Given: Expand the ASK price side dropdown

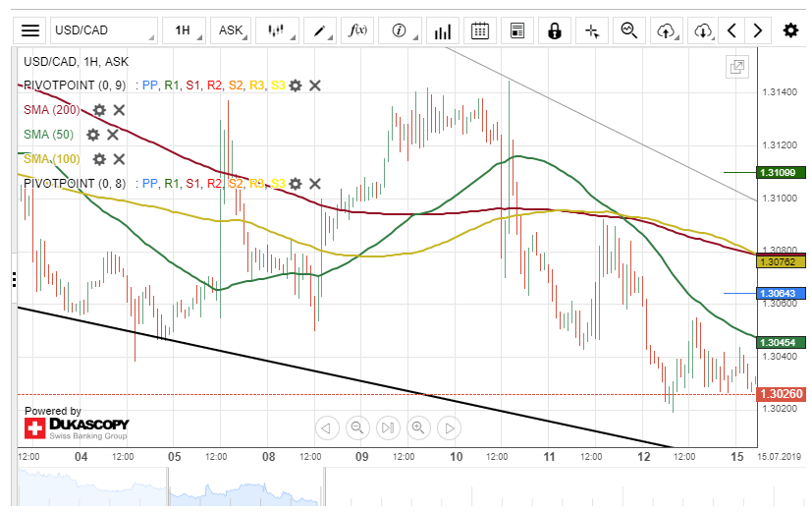Looking at the screenshot, I should (x=233, y=30).
